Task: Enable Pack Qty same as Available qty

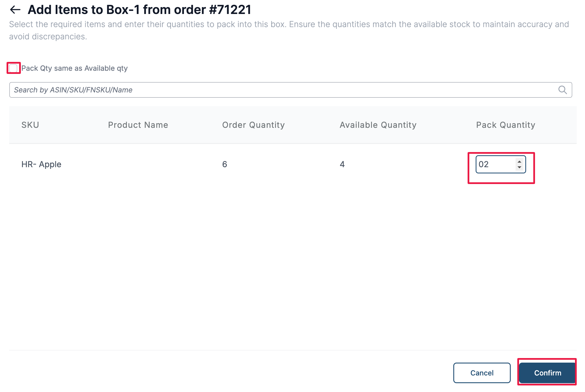Action: point(13,68)
